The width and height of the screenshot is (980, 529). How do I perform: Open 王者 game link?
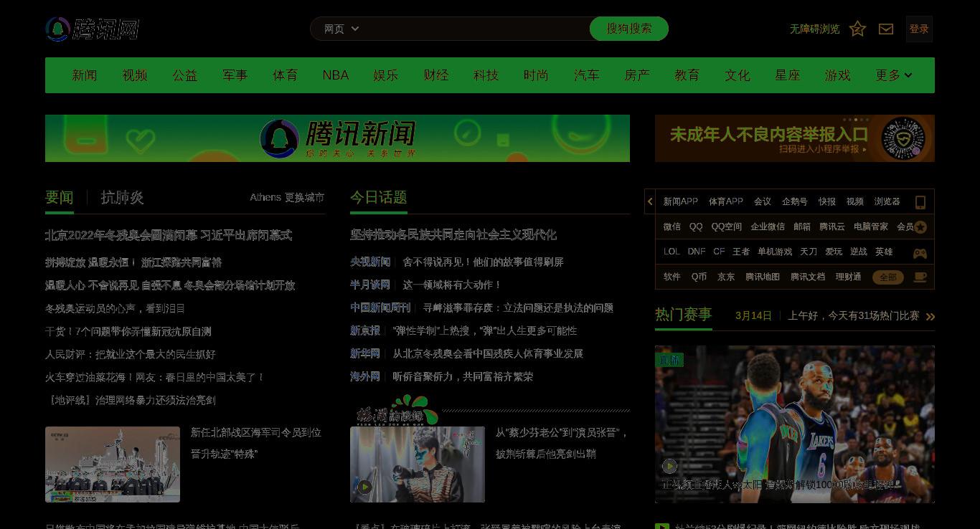pyautogui.click(x=741, y=252)
